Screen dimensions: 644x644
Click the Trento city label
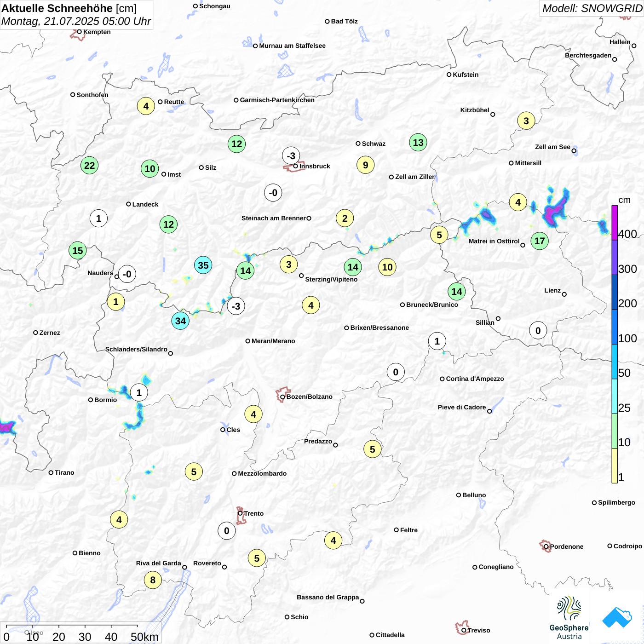(x=253, y=513)
